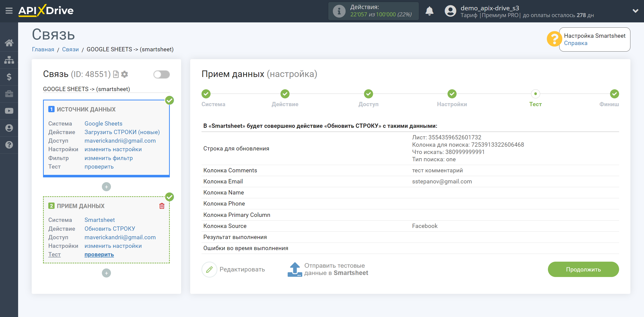644x317 pixels.
Task: Click source изменить настройки link
Action: point(113,149)
